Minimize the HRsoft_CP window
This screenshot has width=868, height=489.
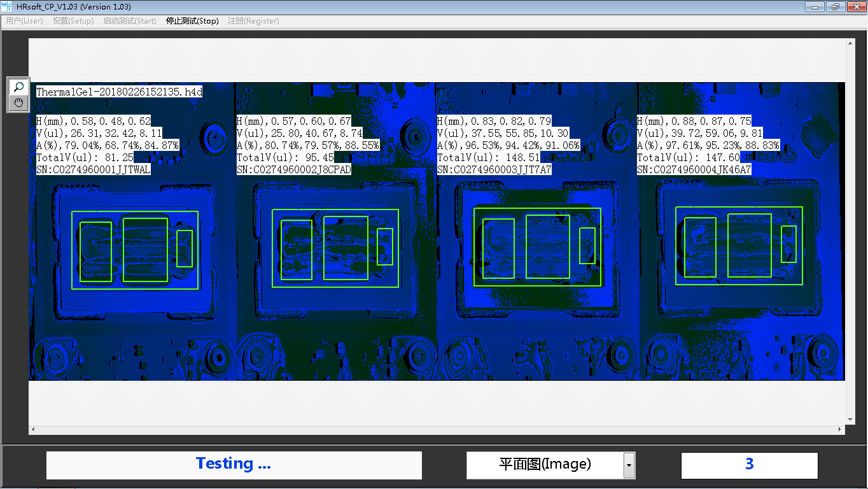814,7
